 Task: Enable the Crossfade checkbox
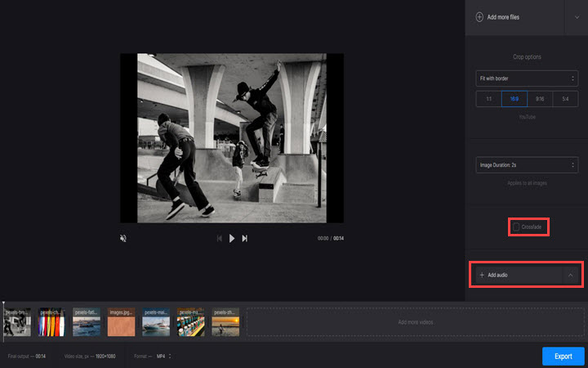(x=516, y=227)
